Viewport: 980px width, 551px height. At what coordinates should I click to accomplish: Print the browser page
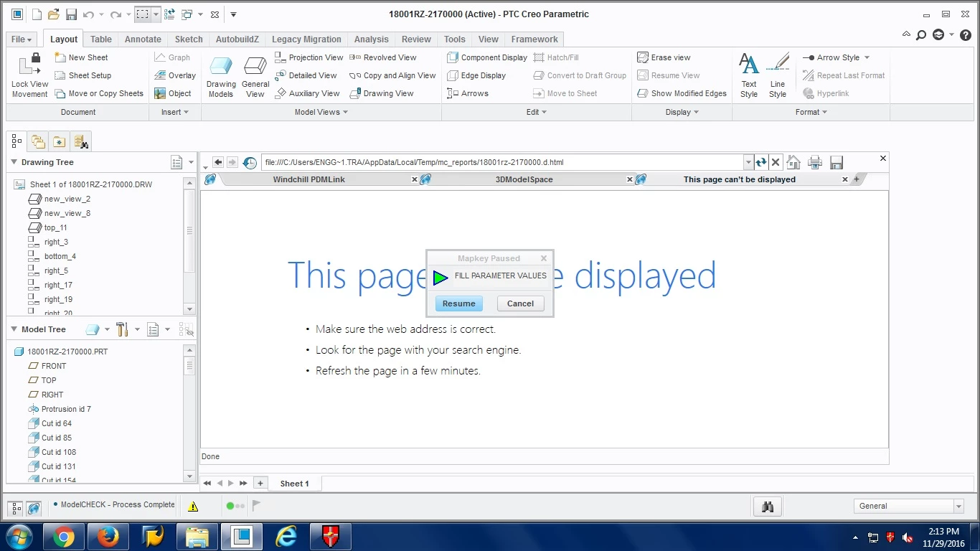(814, 162)
